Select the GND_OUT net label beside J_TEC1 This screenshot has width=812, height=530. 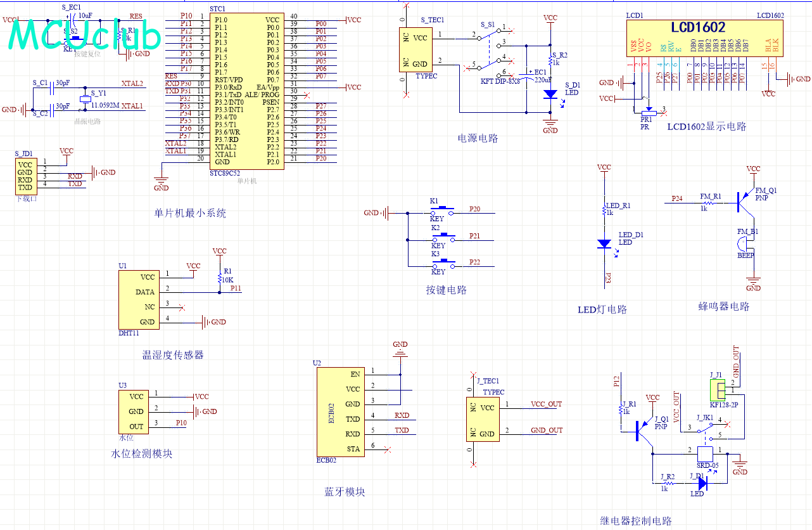coord(546,430)
